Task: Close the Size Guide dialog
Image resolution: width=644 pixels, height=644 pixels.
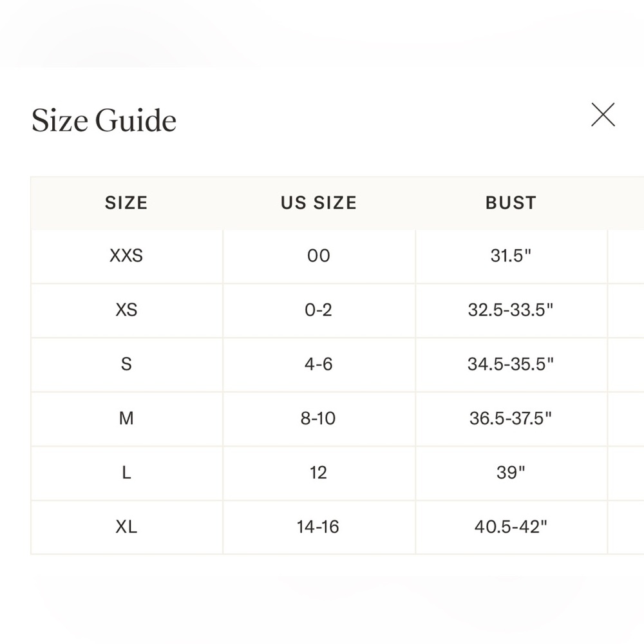Action: click(x=603, y=115)
